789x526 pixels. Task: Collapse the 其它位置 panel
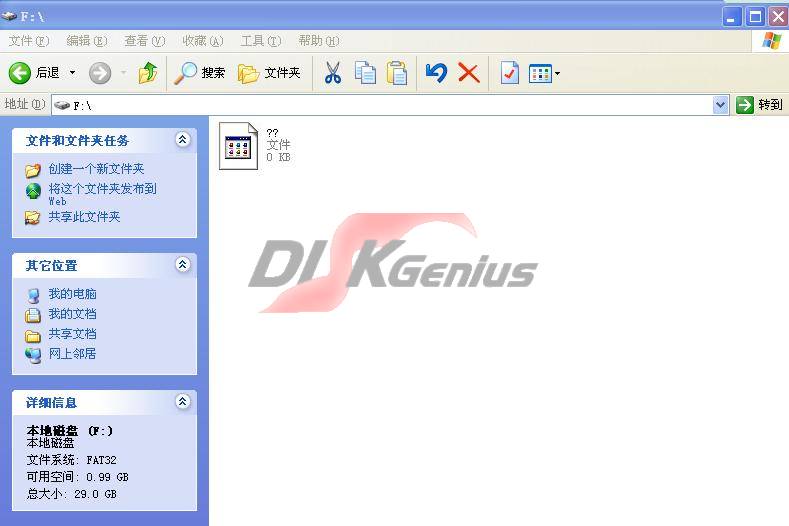coord(183,264)
